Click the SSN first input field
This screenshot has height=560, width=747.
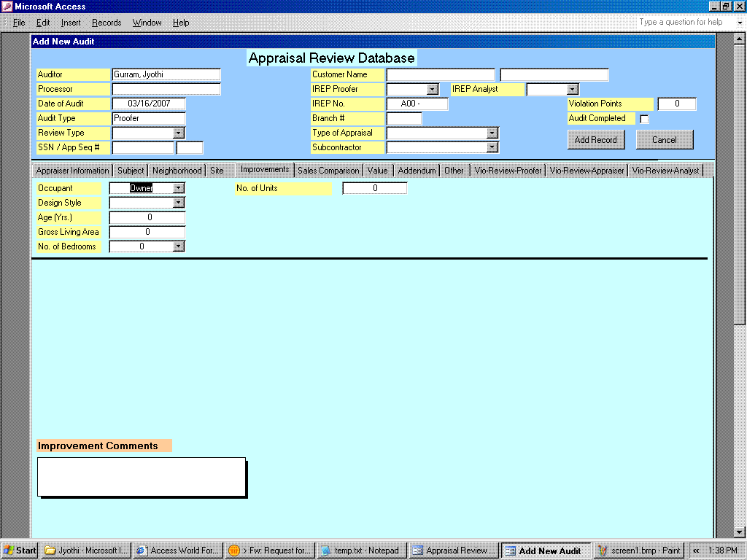click(143, 147)
